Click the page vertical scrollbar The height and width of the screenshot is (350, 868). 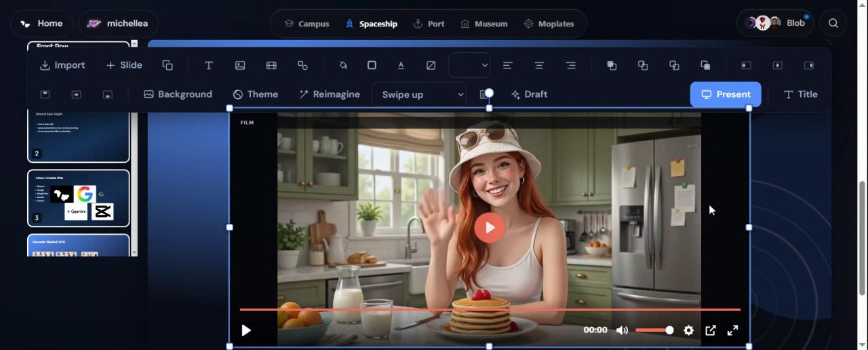point(863,237)
